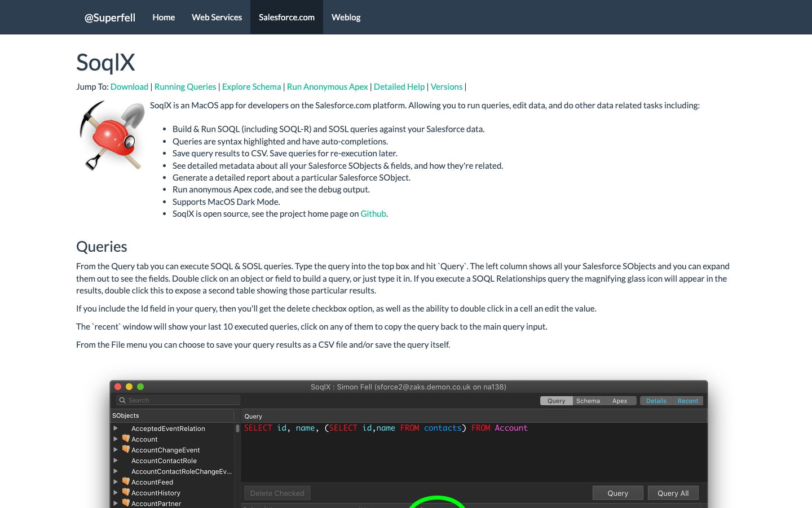Click the red close button of the SoqlX window
The height and width of the screenshot is (508, 812).
tap(118, 387)
